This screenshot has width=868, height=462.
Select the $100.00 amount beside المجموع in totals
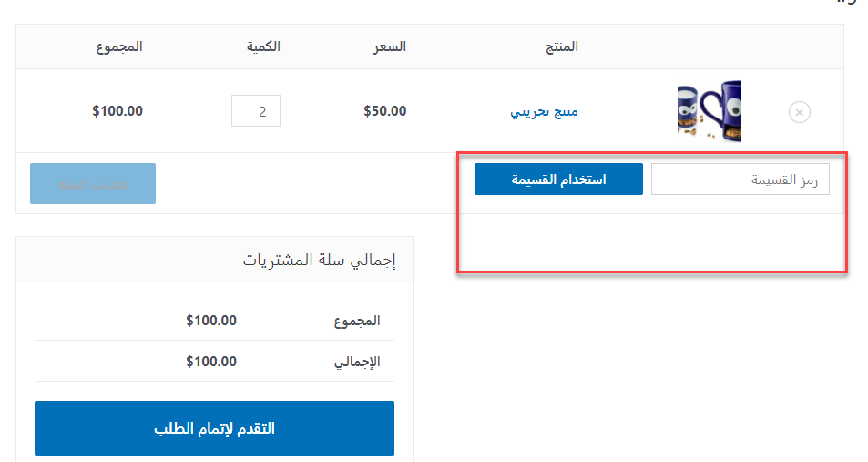tap(211, 321)
